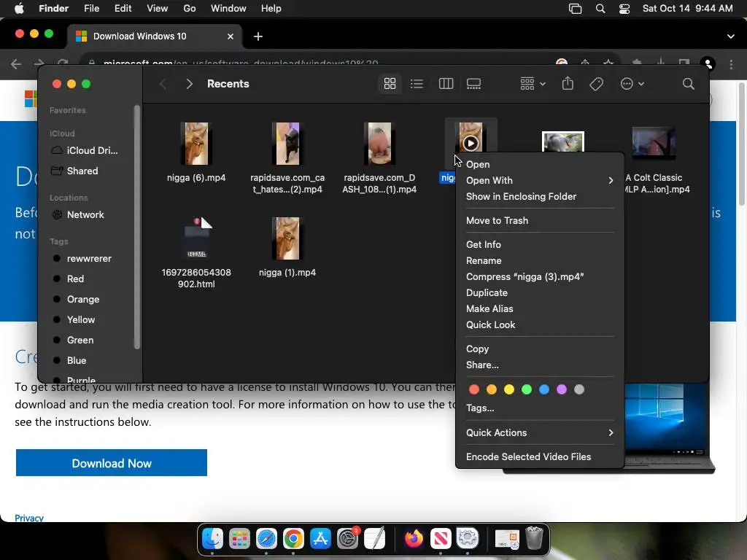Viewport: 747px width, 560px height.
Task: Switch Finder to gallery view
Action: 473,84
